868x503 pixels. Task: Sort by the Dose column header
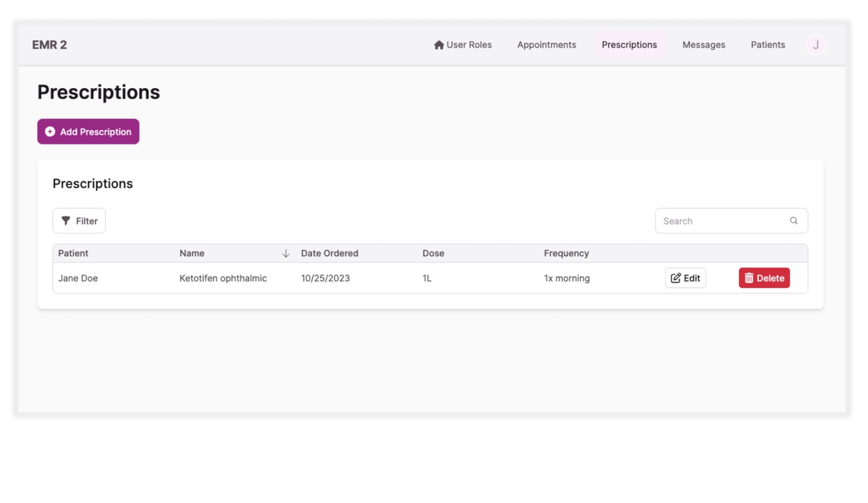point(433,253)
